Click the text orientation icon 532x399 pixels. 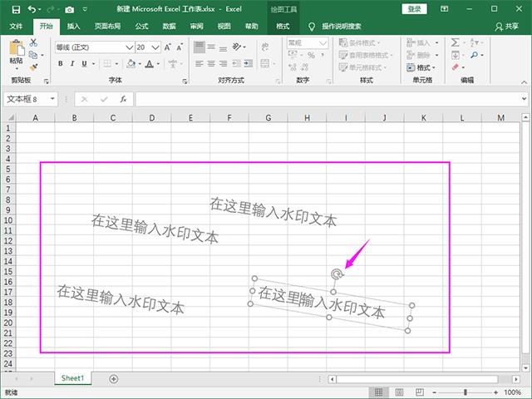pyautogui.click(x=237, y=47)
